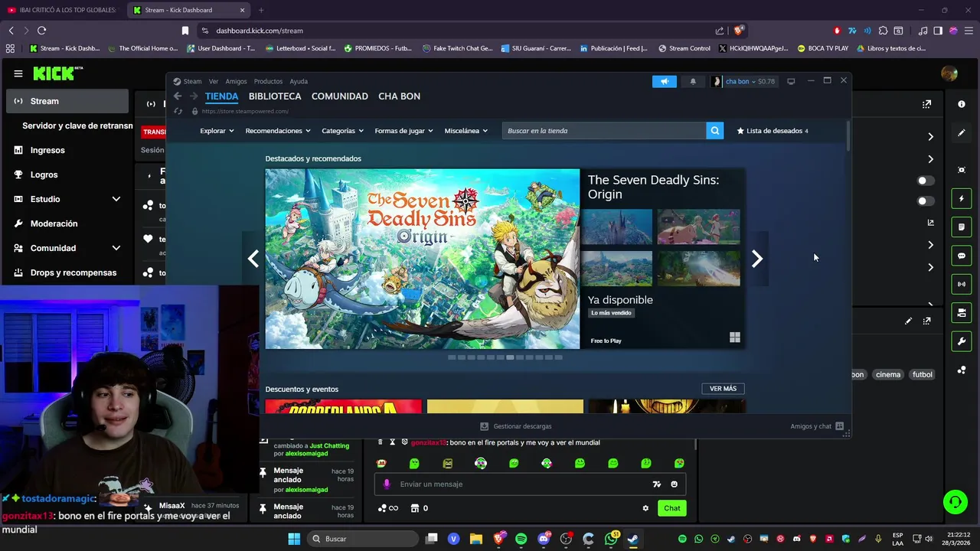Launch Steam Big Picture mode icon
Viewport: 980px width, 551px height.
click(x=791, y=81)
